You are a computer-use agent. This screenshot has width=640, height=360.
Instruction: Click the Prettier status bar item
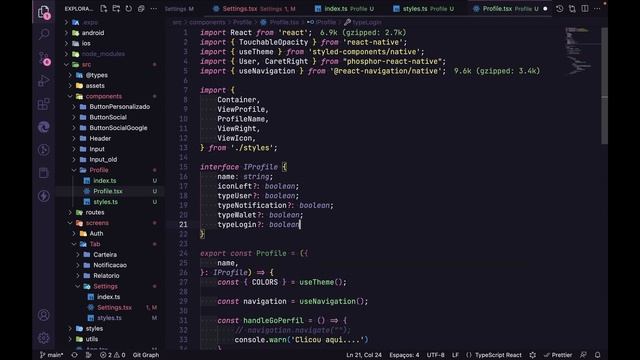point(558,355)
